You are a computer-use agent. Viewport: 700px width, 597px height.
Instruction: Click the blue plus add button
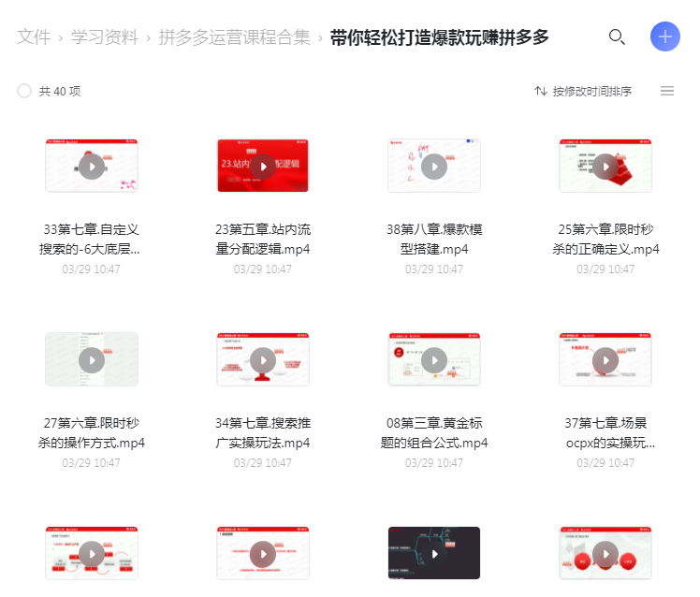[x=664, y=36]
